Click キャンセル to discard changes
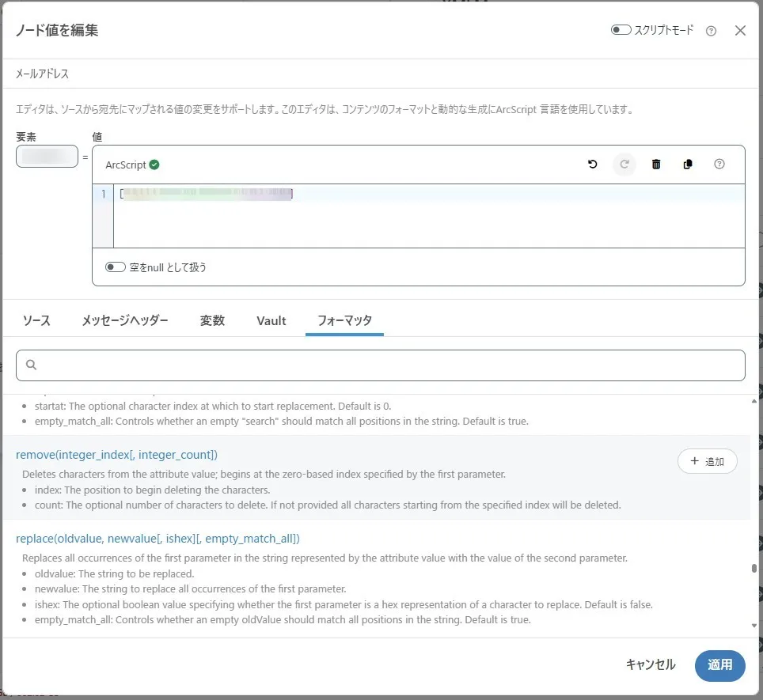Image resolution: width=763 pixels, height=700 pixels. pyautogui.click(x=651, y=665)
